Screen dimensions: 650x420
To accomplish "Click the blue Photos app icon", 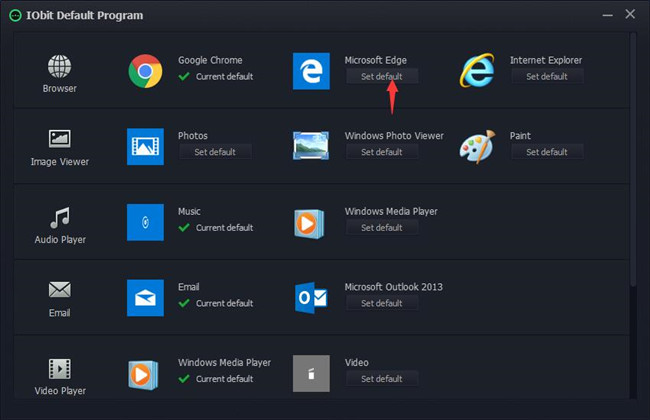I will point(145,146).
